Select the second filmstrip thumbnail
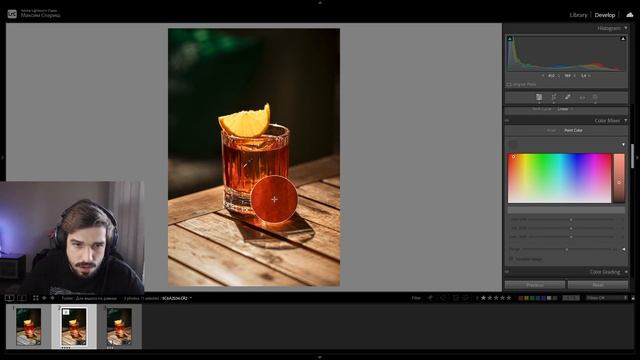 pyautogui.click(x=74, y=327)
